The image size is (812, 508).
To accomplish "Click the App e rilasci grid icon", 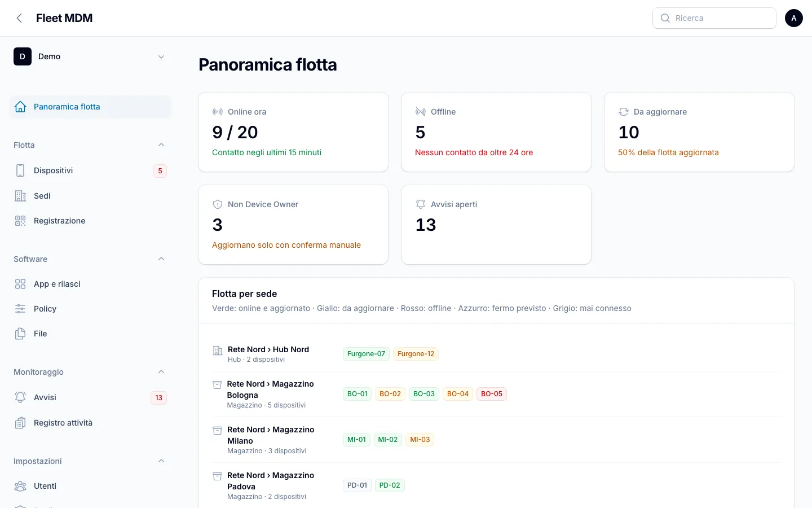I will tap(20, 284).
